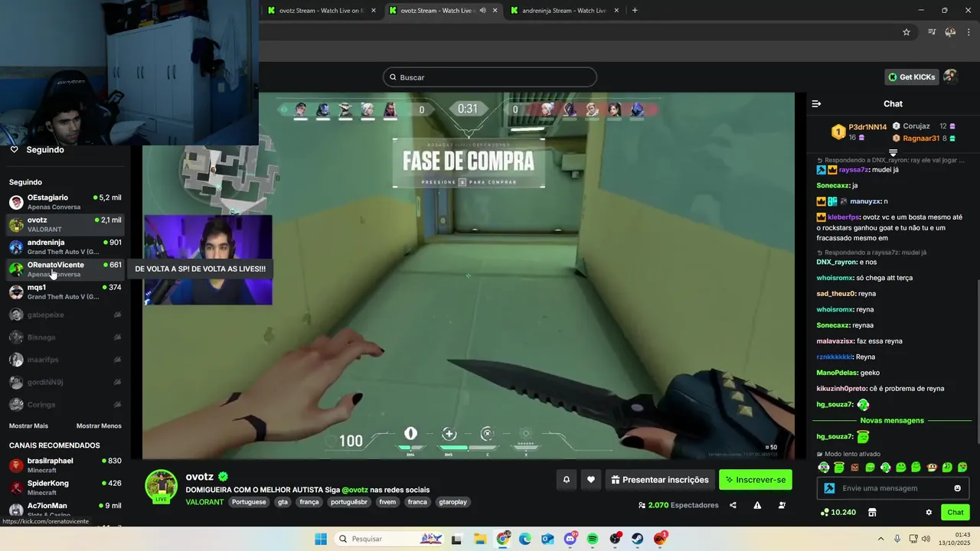The height and width of the screenshot is (551, 980).
Task: Click chat username kleberfps
Action: 843,217
